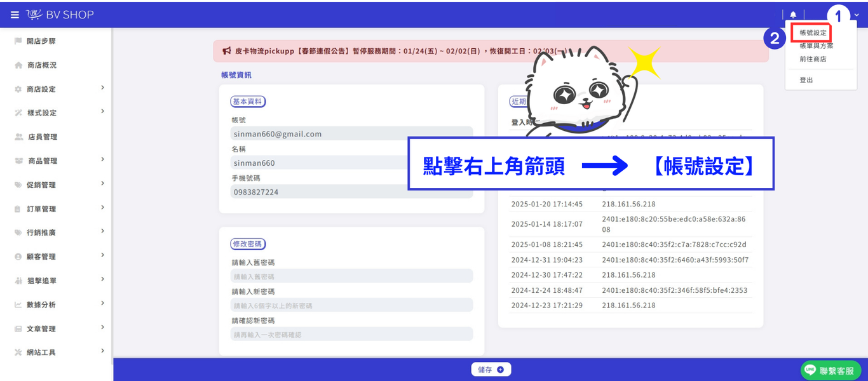Click the 開店步驟 flag icon

(x=18, y=41)
